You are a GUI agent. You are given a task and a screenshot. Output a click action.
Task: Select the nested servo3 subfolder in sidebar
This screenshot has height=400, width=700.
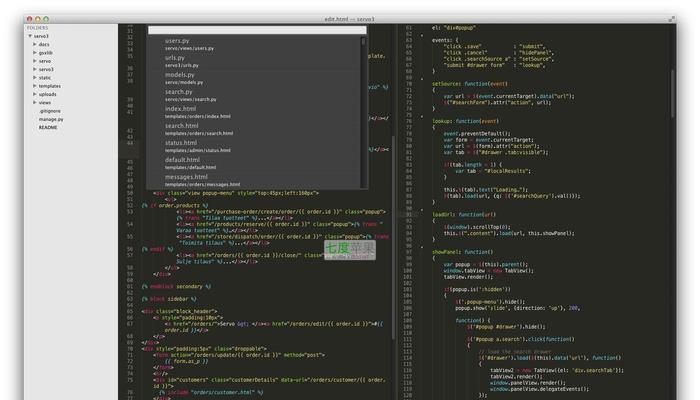(x=46, y=69)
